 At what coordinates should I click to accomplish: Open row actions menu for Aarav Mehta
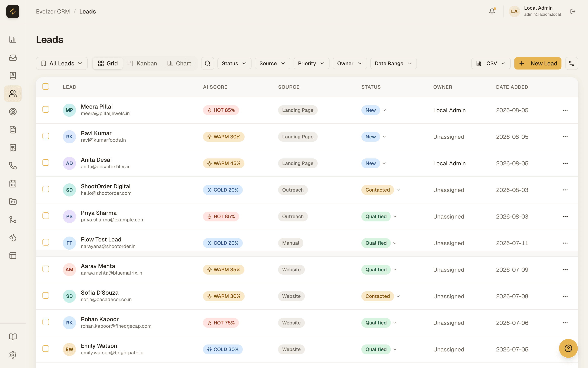[x=565, y=270]
